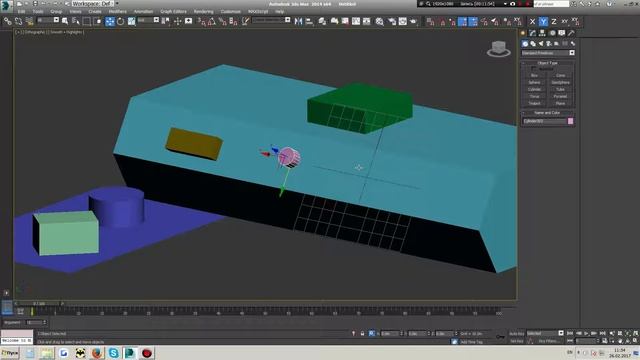Select the Shapes category in Create panel
Viewport: 640px width, 360px height.
pyautogui.click(x=533, y=44)
